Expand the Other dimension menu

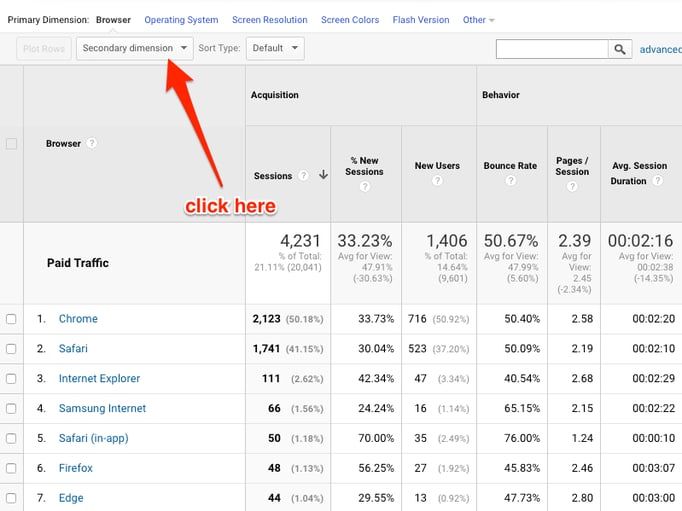tap(478, 20)
